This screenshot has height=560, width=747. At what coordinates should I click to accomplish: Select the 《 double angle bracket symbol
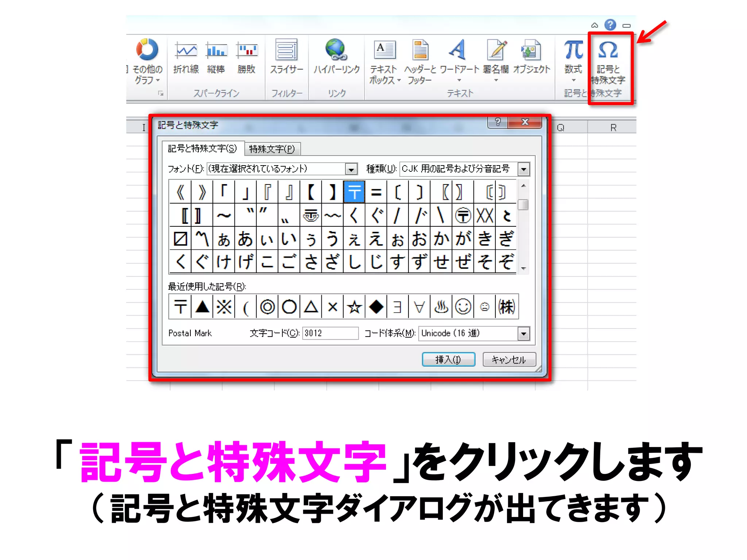180,192
